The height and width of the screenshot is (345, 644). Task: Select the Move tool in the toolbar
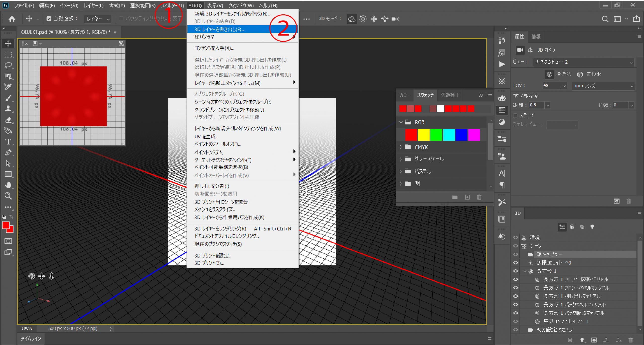tap(8, 43)
